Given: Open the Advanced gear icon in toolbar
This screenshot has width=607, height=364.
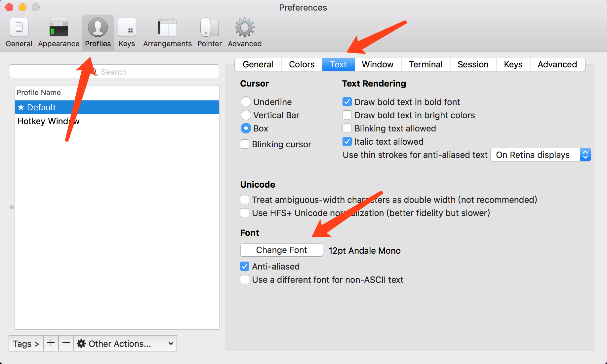Looking at the screenshot, I should pos(244,28).
